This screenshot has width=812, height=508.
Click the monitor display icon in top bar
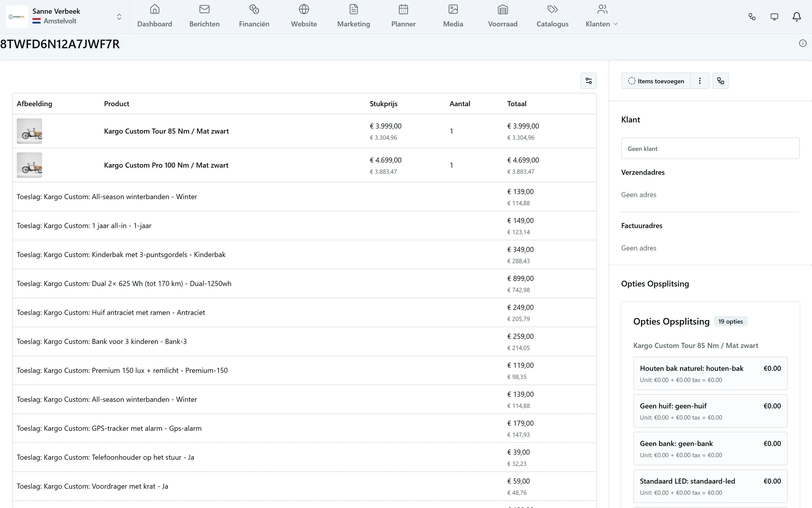point(774,17)
